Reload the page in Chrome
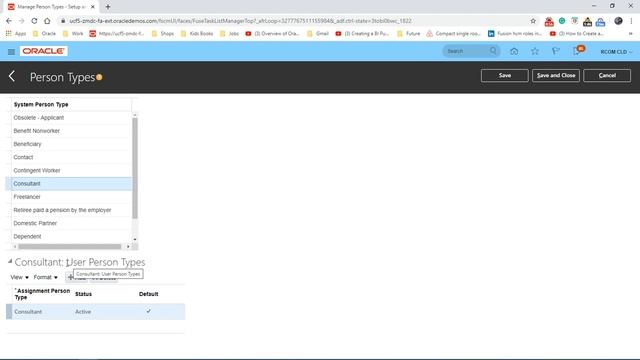Screen dimensions: 640x360 pyautogui.click(x=34, y=21)
